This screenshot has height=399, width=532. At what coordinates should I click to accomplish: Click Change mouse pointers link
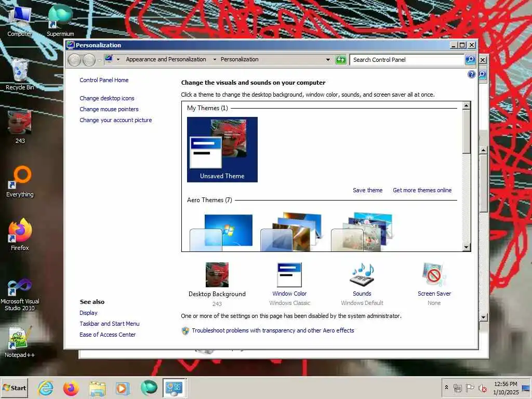click(x=109, y=109)
